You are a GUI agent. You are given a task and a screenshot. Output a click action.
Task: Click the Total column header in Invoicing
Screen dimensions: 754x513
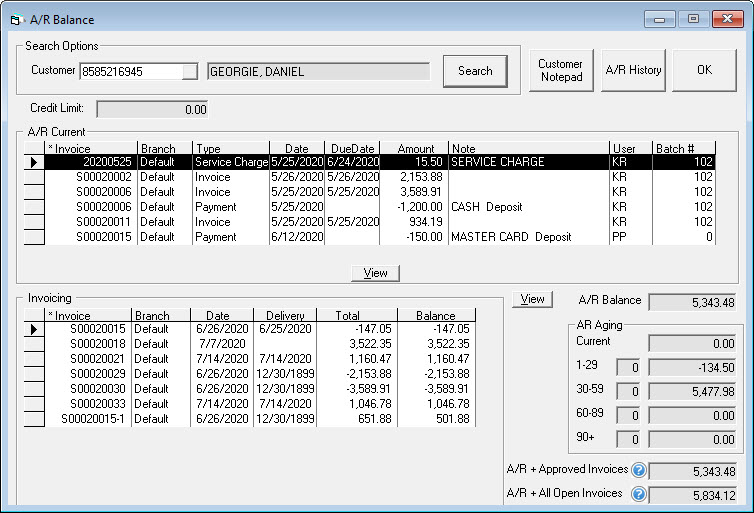pyautogui.click(x=357, y=315)
